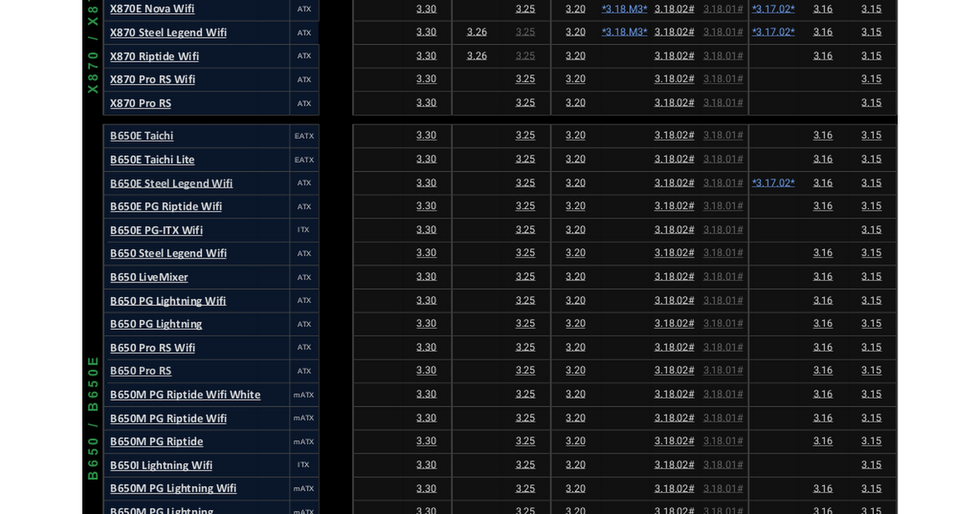This screenshot has height=514, width=980.
Task: Open 3.18.01# BIOS for B650M PG Riptide Wifi
Action: pos(724,418)
